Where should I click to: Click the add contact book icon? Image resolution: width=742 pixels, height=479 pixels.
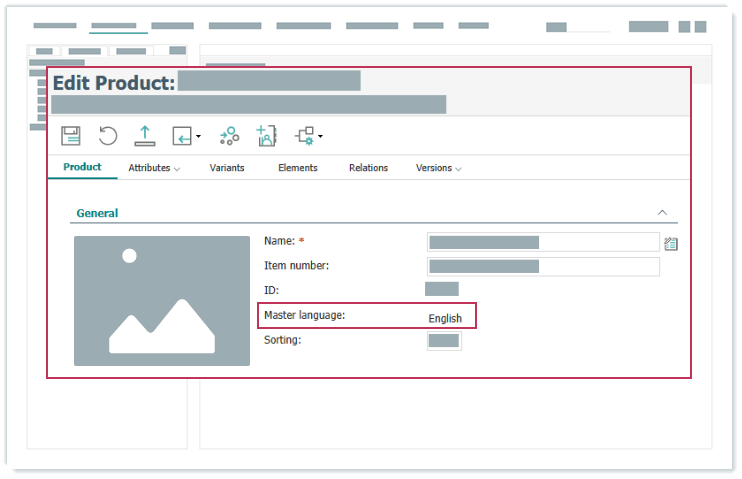coord(266,136)
